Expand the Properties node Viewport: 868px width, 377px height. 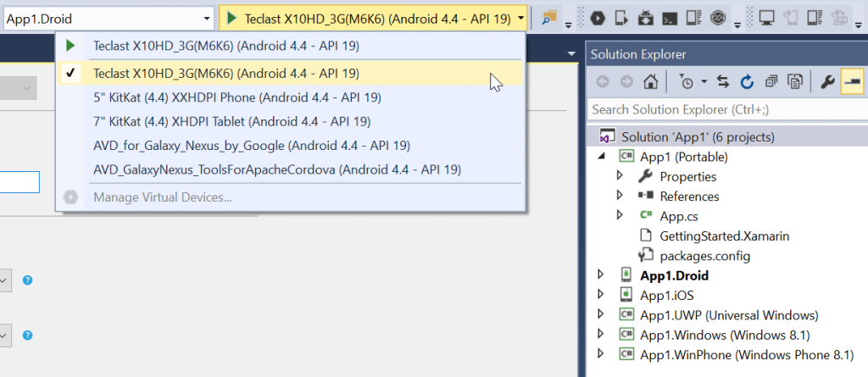click(620, 176)
